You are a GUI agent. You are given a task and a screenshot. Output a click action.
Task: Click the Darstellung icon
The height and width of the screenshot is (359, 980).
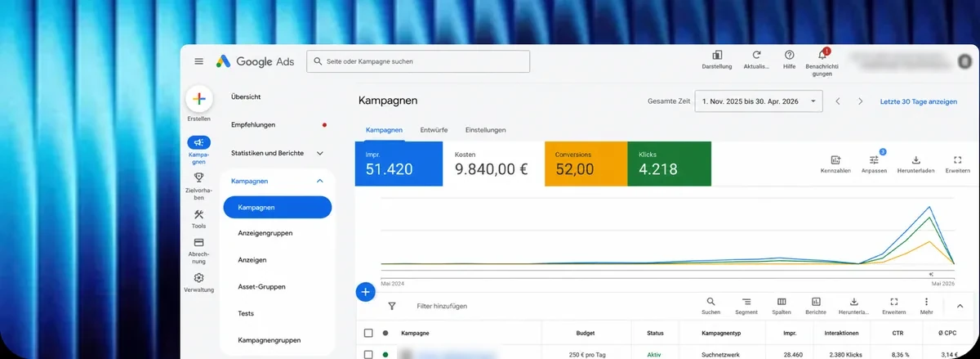click(716, 55)
